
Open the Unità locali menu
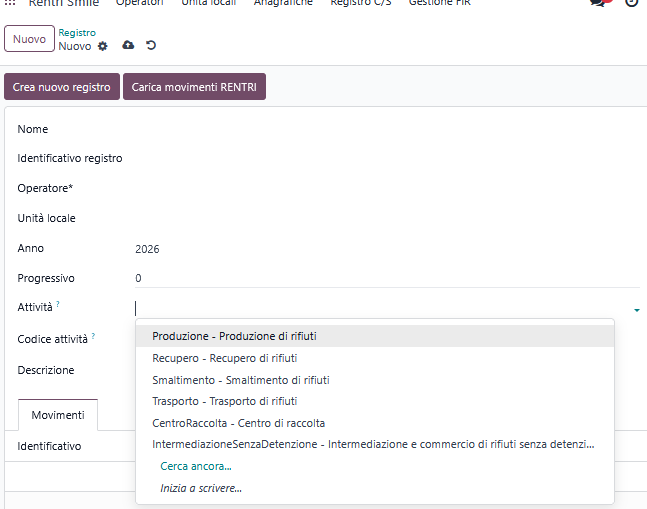coord(209,2)
